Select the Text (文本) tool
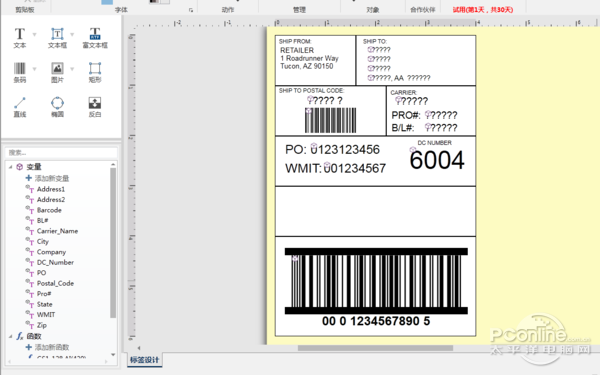 coord(20,38)
